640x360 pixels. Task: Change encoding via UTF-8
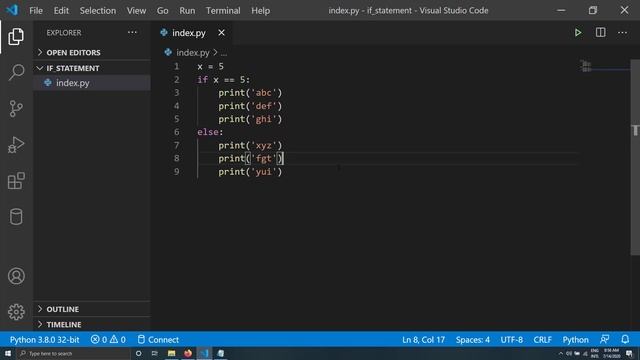click(512, 340)
